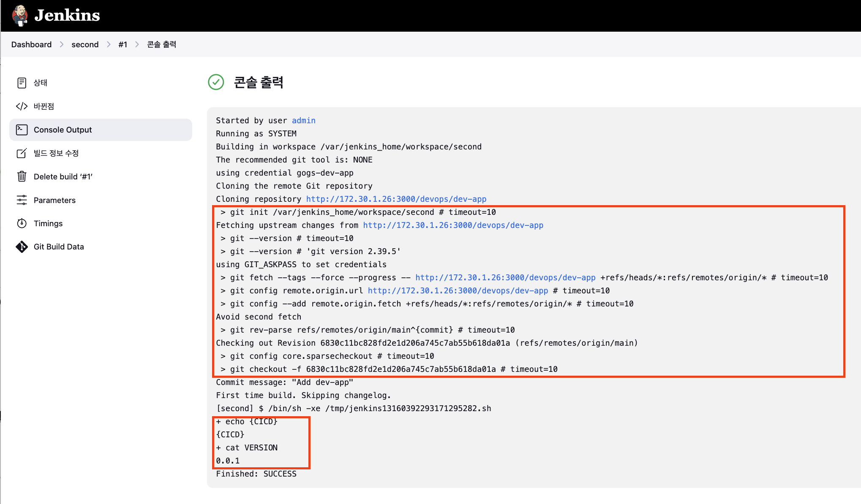Click the 빌드 정보 수정 edit pencil icon
Image resolution: width=861 pixels, height=504 pixels.
click(x=22, y=153)
